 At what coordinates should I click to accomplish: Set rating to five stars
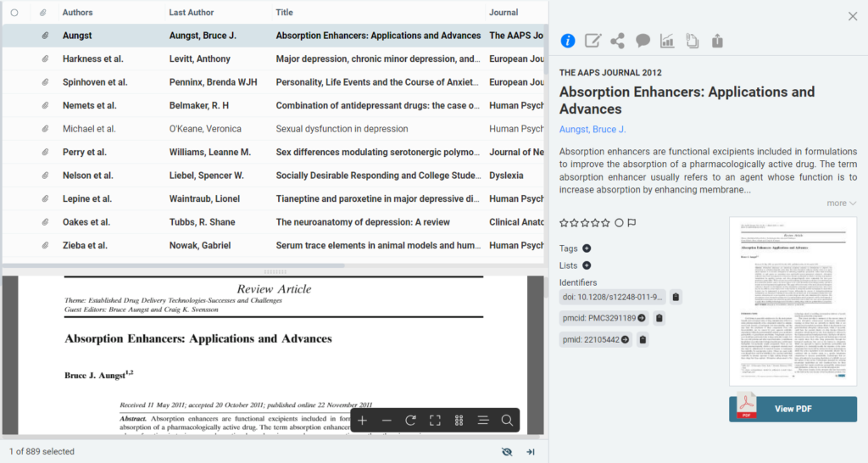click(x=605, y=223)
